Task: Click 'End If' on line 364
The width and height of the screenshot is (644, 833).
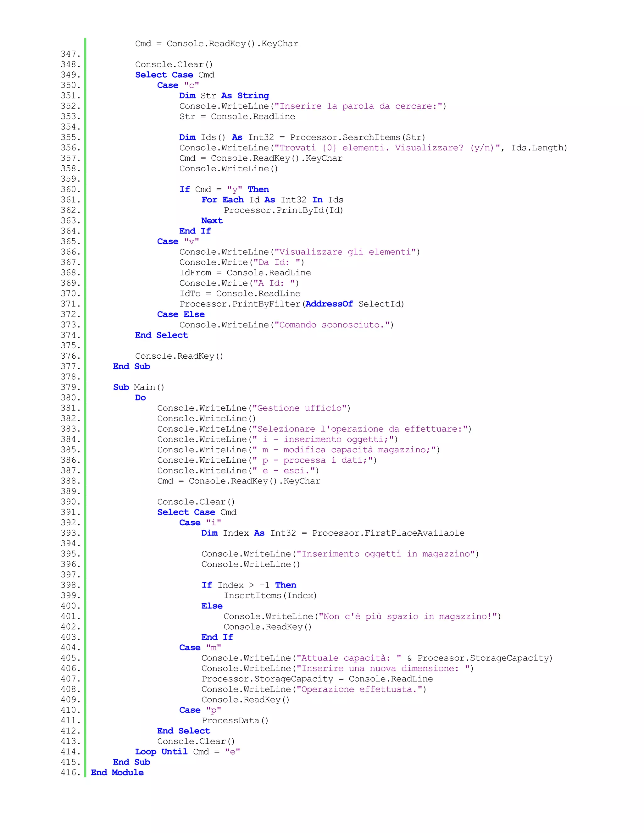Action: tap(195, 231)
